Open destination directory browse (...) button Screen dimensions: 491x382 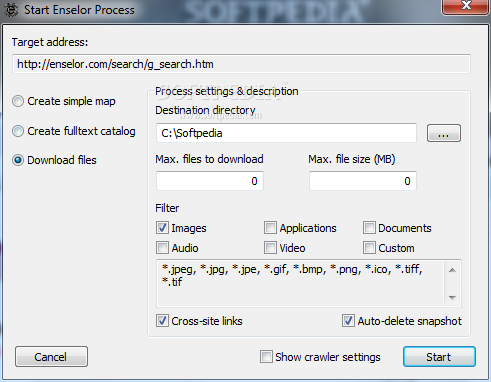[444, 133]
